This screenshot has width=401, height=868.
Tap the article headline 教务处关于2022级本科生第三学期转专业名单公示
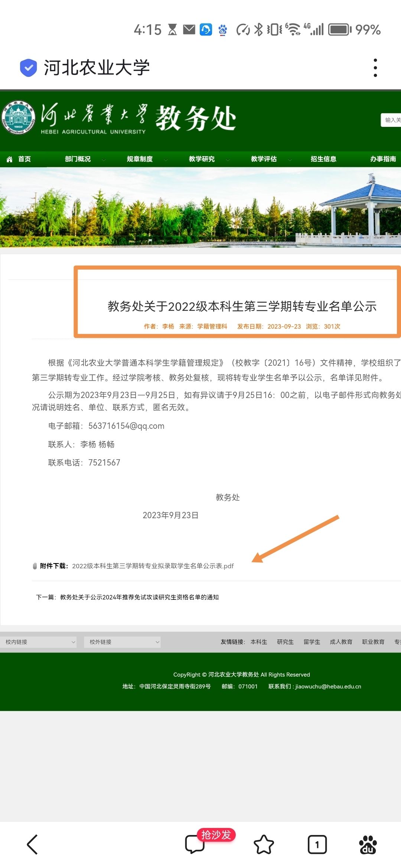click(242, 306)
